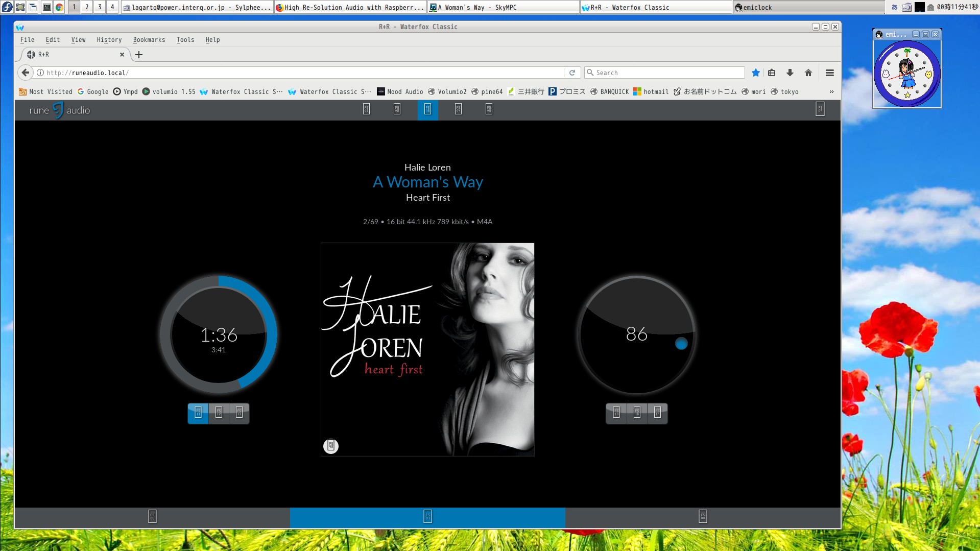Toggle mute button below volume knob
The width and height of the screenshot is (980, 551).
[x=637, y=413]
